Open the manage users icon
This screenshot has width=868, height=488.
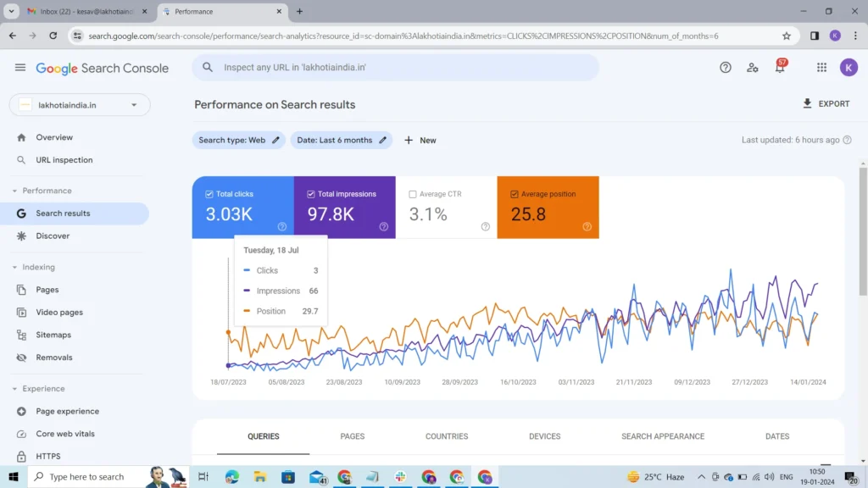[752, 68]
